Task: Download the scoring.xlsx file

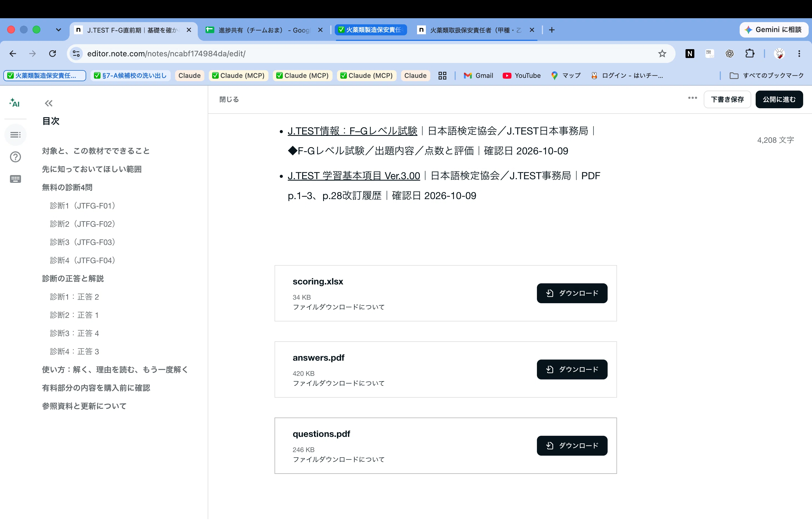Action: pos(572,293)
